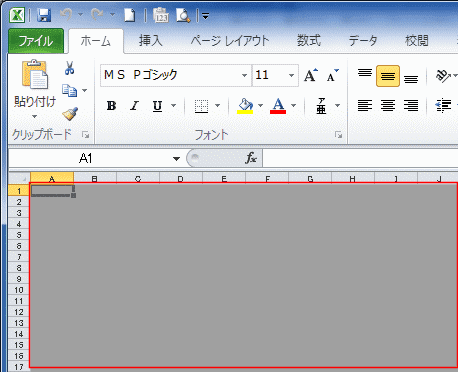Increase font size with large A icon
This screenshot has height=372, width=458.
pyautogui.click(x=311, y=75)
